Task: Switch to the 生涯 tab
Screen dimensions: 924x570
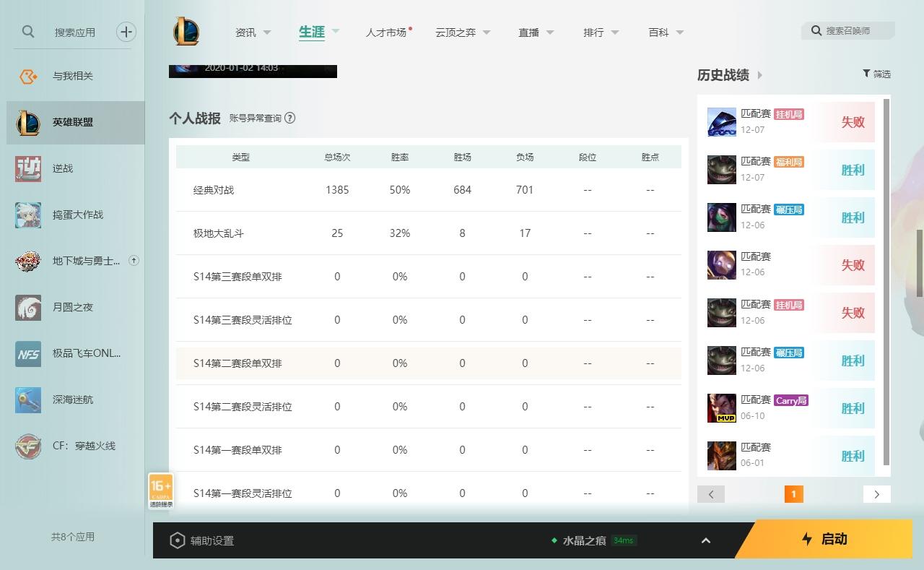Action: [311, 32]
